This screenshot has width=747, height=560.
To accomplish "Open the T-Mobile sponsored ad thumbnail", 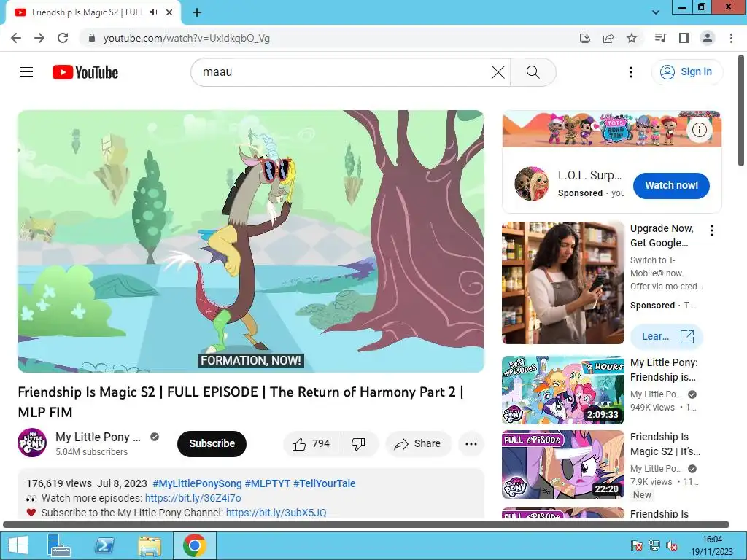I will coord(562,283).
